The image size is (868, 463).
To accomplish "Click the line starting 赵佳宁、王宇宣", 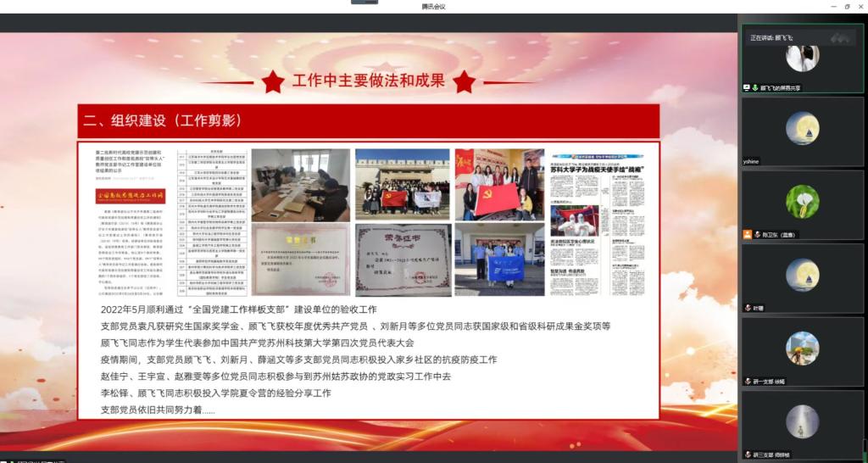I will (x=275, y=376).
